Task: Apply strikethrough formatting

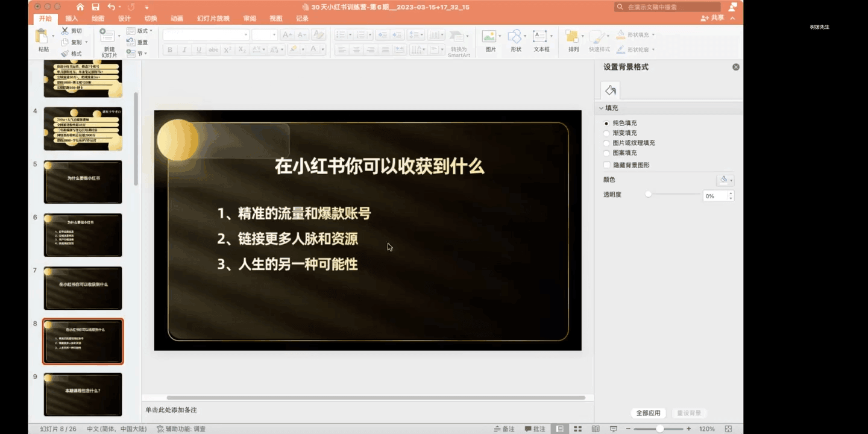Action: (213, 49)
